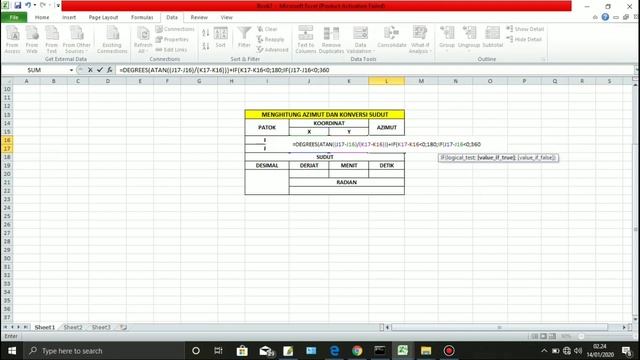This screenshot has height=360, width=640.
Task: Switch to the Review tab
Action: click(x=199, y=17)
